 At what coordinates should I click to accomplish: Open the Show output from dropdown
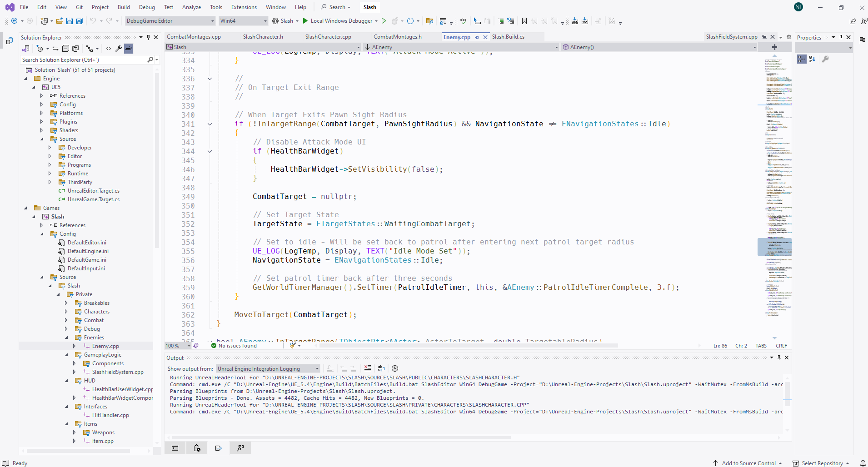[268, 369]
